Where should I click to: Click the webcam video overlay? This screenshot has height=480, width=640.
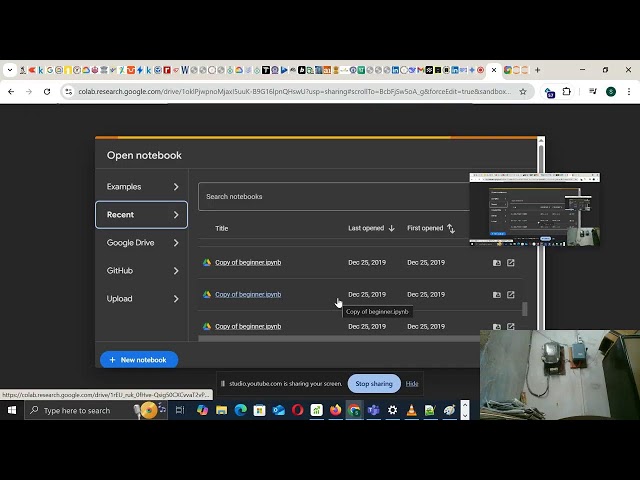[x=560, y=375]
